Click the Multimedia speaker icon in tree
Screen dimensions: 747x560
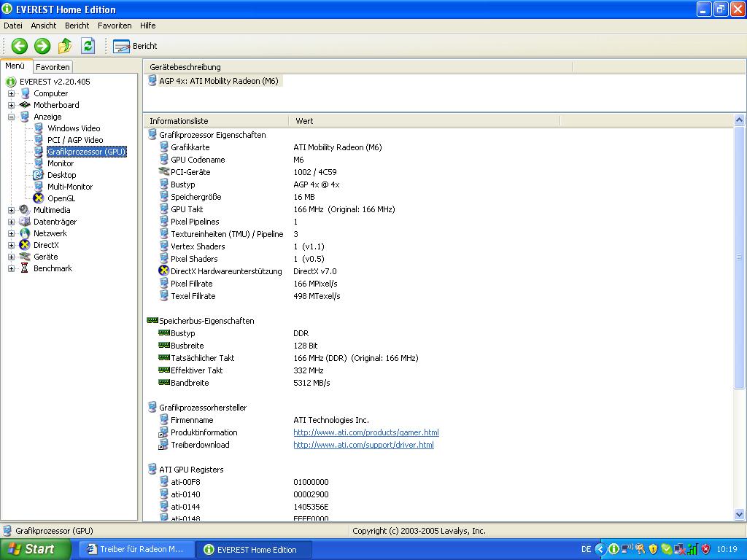point(25,210)
